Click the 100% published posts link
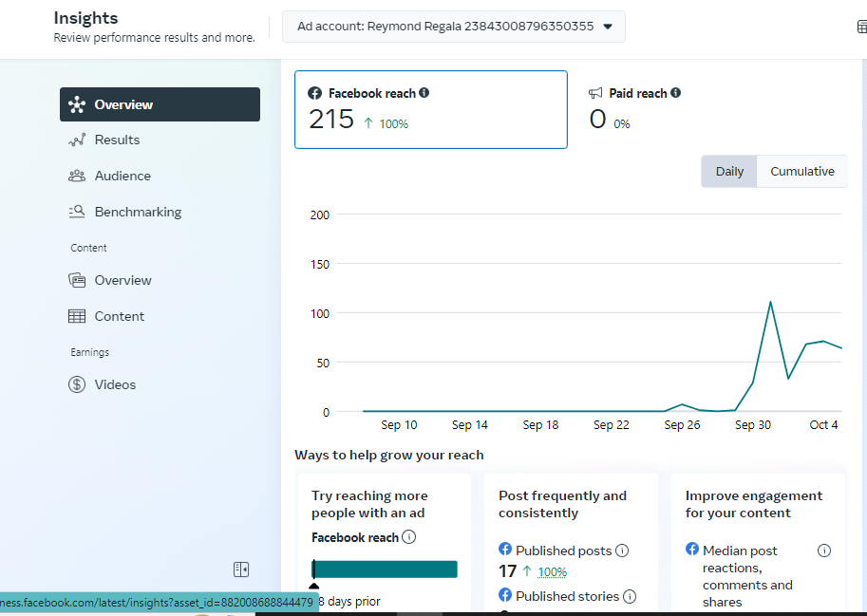This screenshot has width=867, height=616. tap(553, 572)
